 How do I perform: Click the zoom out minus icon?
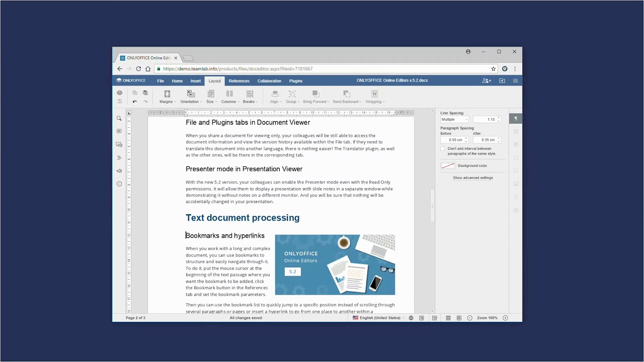pos(470,318)
